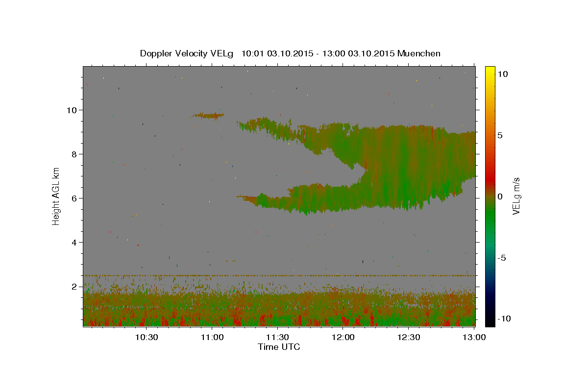Click the yellow top end of the colorbar
Screen dimensions: 588x392
click(490, 71)
